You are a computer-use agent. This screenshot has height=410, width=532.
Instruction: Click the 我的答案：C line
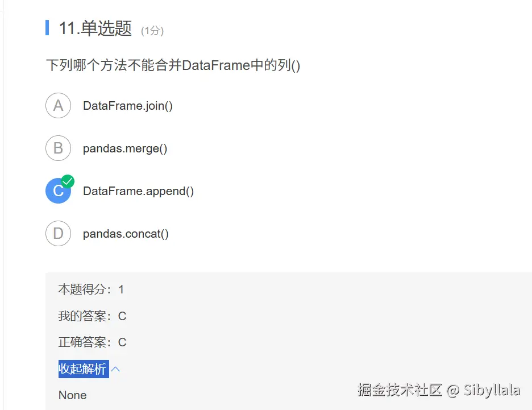pyautogui.click(x=92, y=316)
